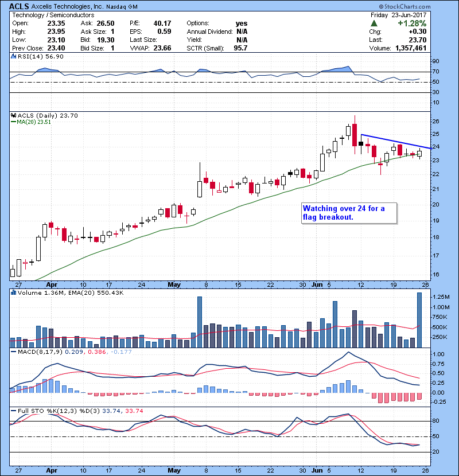Click the RSI(14) 56.90 panel label
This screenshot has height=476, width=459.
tap(40, 56)
